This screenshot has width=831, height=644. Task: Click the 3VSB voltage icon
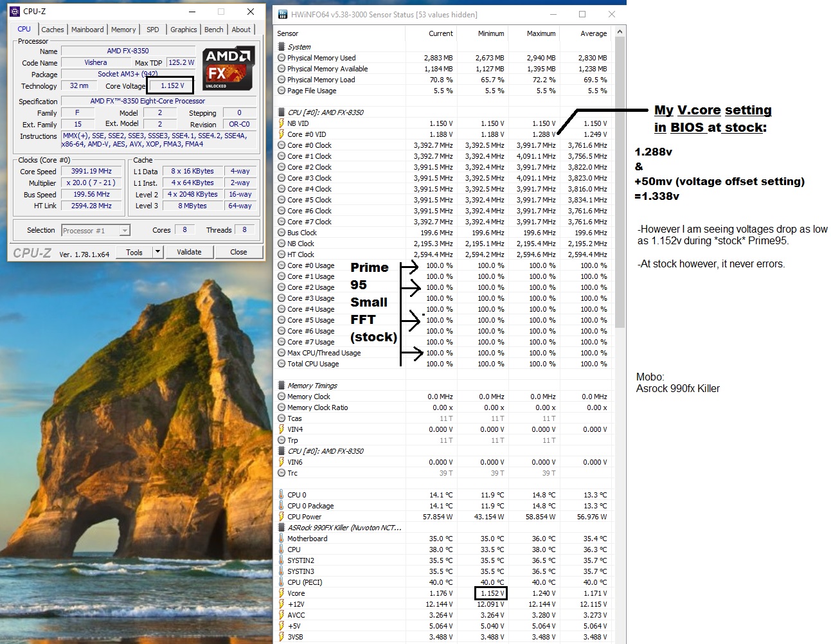[281, 637]
